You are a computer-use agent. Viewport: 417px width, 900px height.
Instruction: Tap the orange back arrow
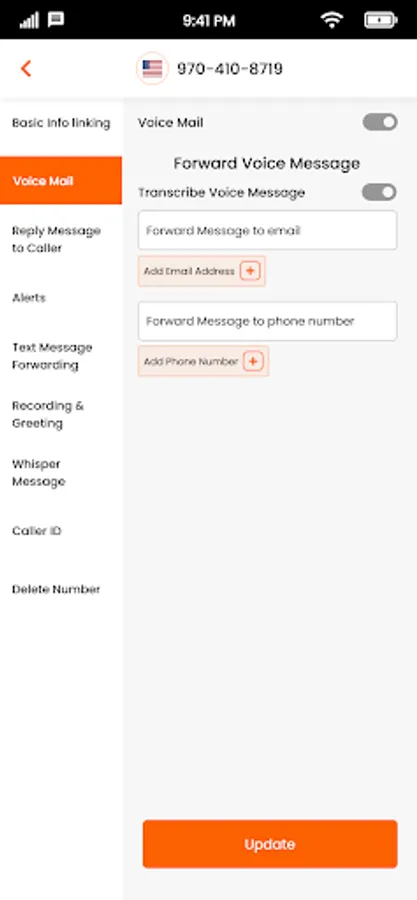click(25, 69)
